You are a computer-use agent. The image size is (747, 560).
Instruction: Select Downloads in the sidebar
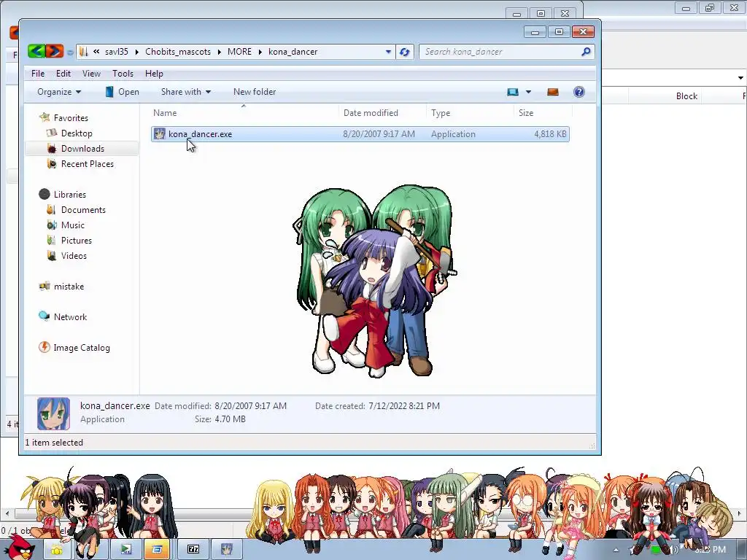tap(82, 149)
